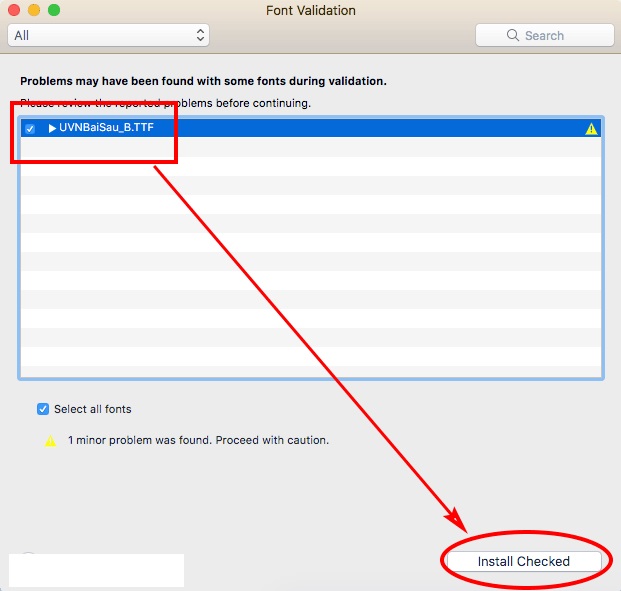Viewport: 621px width, 591px height.
Task: Toggle the Select all fonts checkbox
Action: point(43,409)
